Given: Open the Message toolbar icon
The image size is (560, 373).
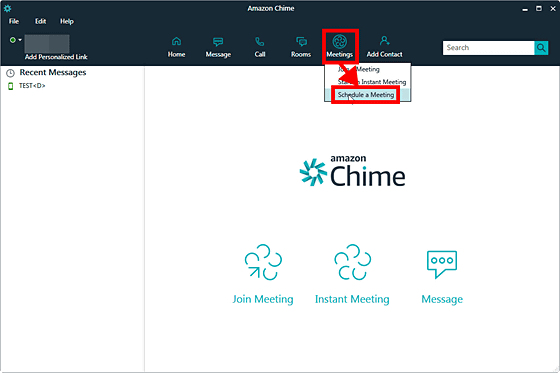Looking at the screenshot, I should coord(218,42).
